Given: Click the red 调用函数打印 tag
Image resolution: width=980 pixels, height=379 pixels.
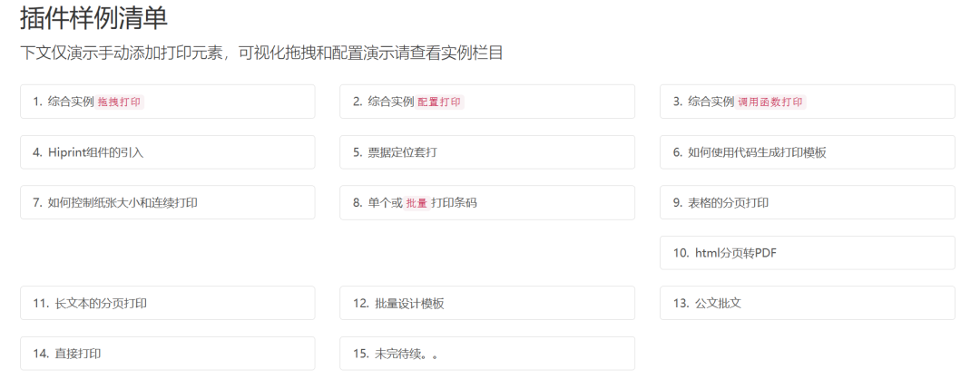Looking at the screenshot, I should click(770, 102).
